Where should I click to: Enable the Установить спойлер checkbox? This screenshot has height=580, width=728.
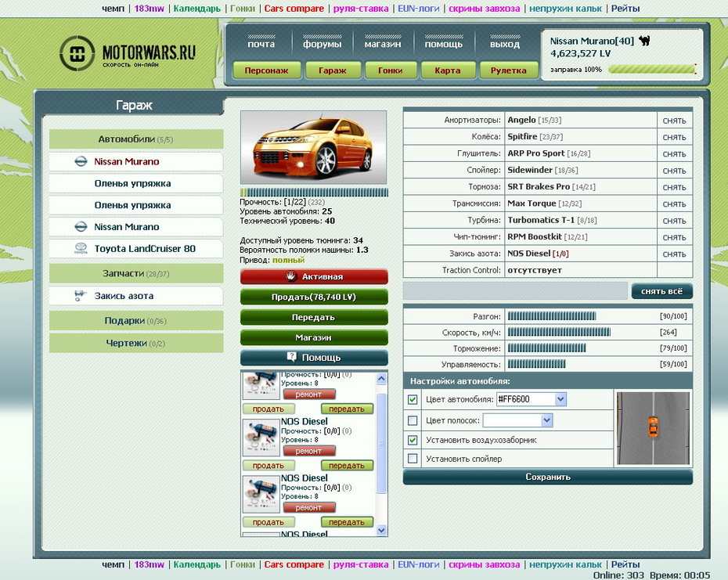(413, 459)
